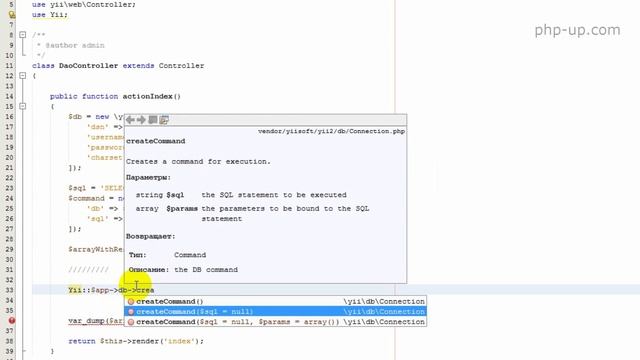Click "return $this->render('index');" on line 38

(x=136, y=341)
